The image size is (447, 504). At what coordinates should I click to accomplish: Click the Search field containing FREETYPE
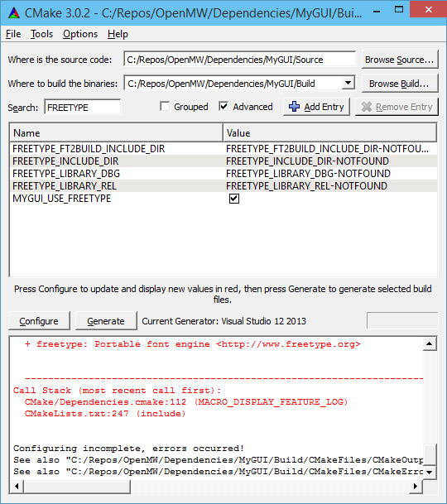click(x=83, y=107)
